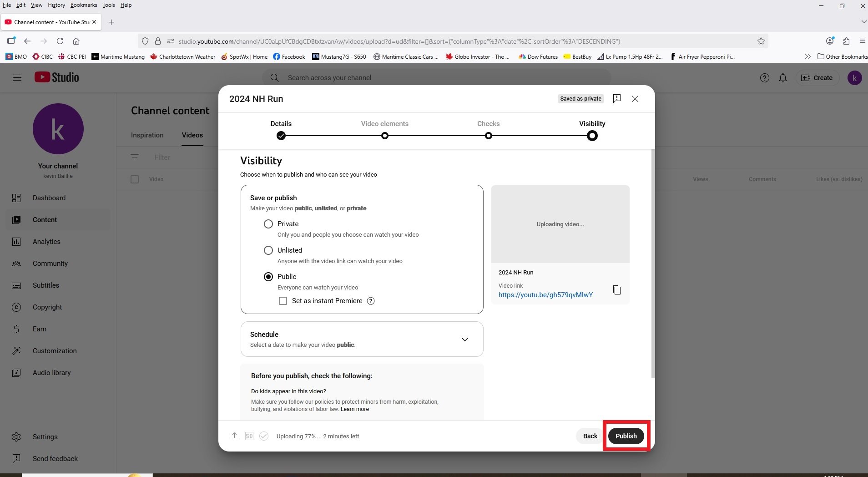This screenshot has height=477, width=868.
Task: Open the browser extensions icon
Action: click(846, 41)
